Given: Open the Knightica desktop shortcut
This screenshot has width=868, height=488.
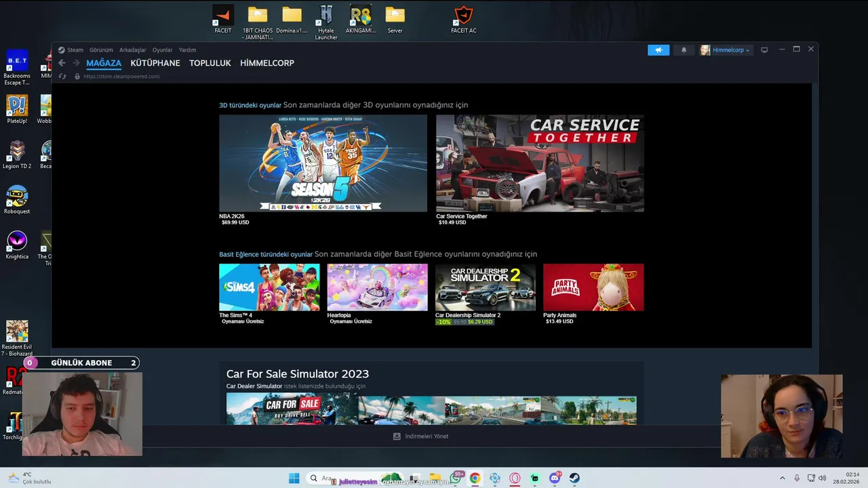Looking at the screenshot, I should click(17, 245).
